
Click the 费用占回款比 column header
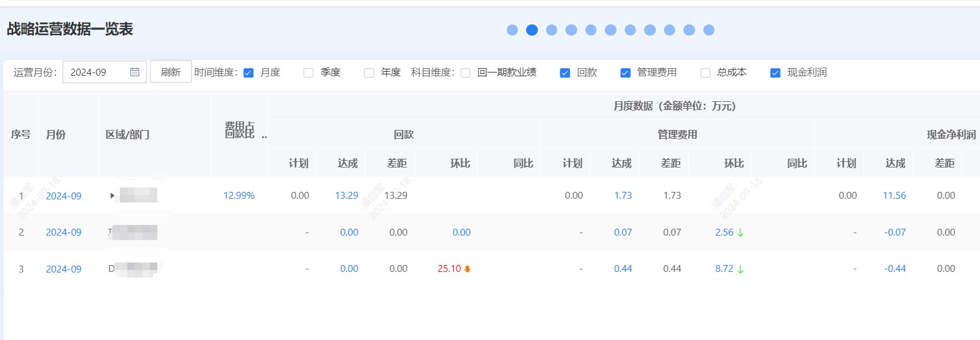240,130
